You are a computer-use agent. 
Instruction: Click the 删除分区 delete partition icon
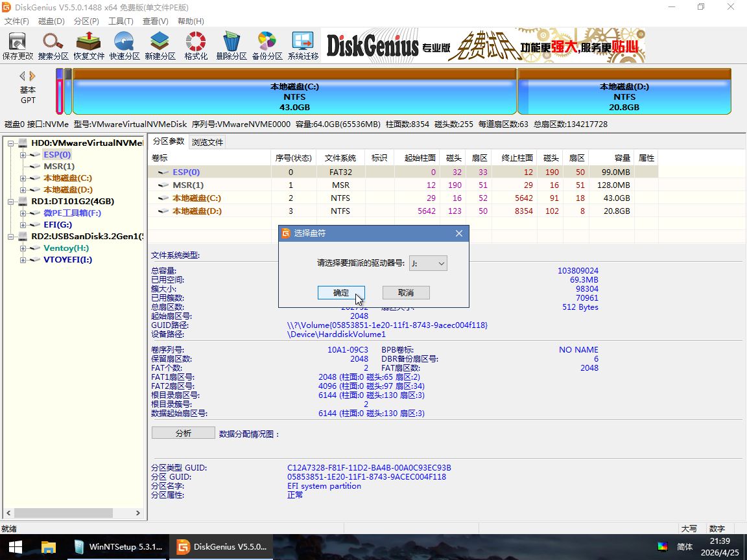point(231,46)
